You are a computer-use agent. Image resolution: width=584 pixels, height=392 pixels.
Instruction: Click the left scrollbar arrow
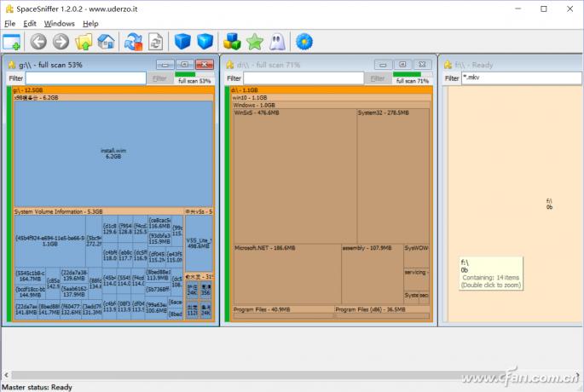coord(6,375)
